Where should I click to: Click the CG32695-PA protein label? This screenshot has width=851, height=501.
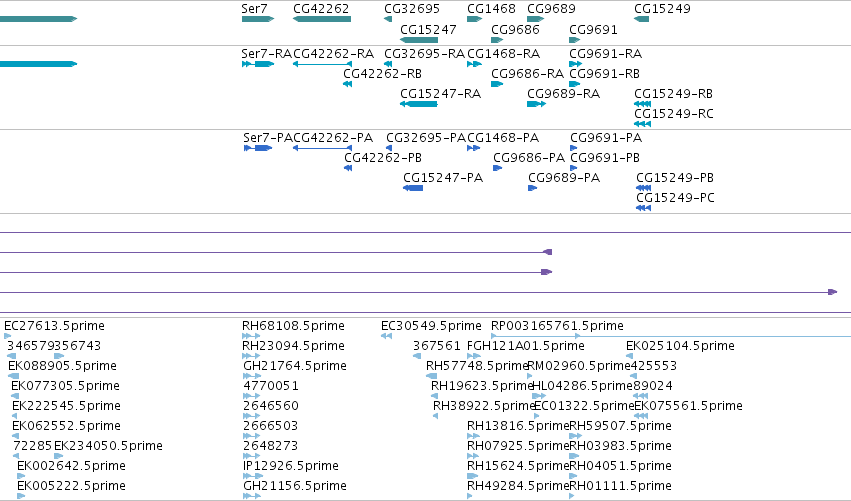coord(426,138)
